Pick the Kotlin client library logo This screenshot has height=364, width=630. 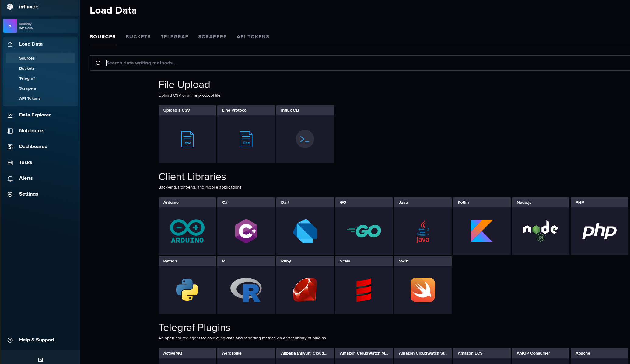[x=481, y=231]
